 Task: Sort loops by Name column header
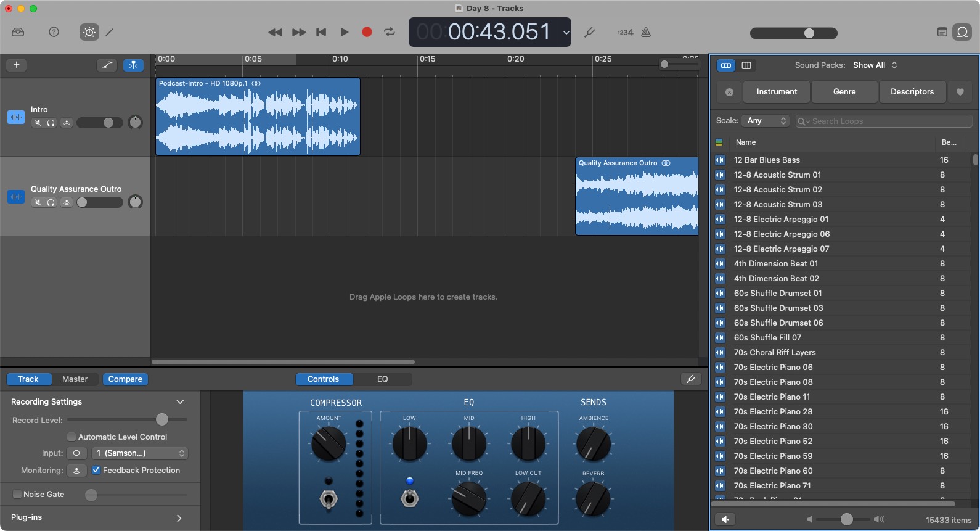[832, 142]
